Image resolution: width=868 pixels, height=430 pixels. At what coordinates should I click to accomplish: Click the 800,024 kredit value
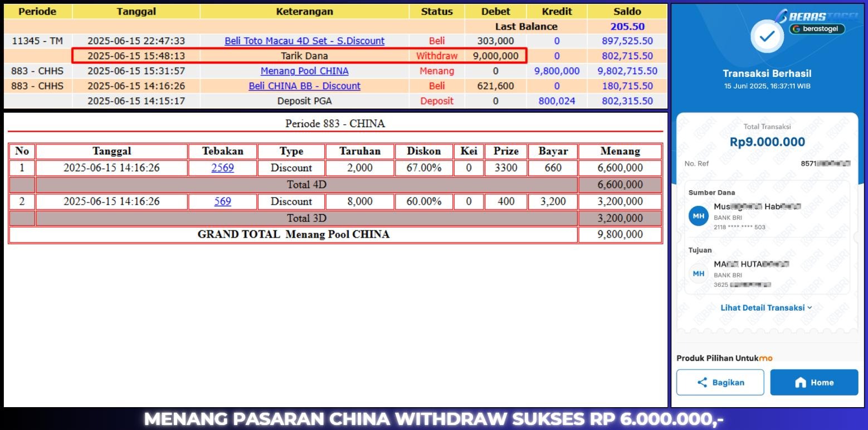[557, 101]
